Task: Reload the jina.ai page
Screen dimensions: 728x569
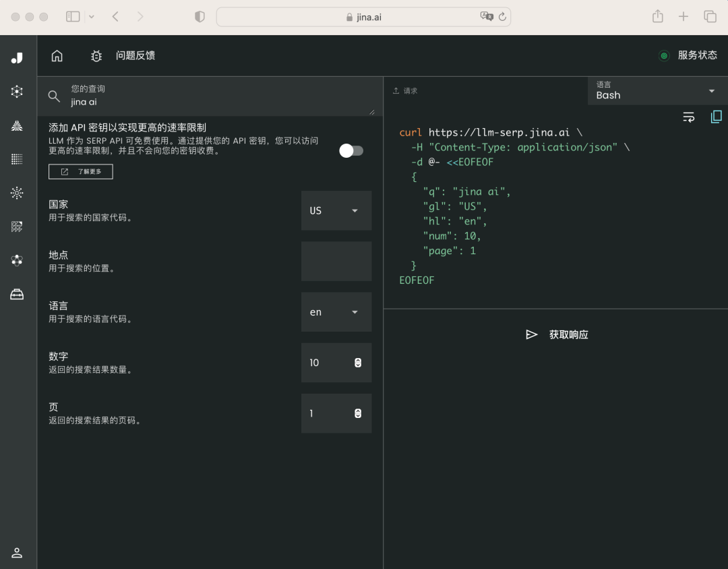Action: (x=502, y=17)
